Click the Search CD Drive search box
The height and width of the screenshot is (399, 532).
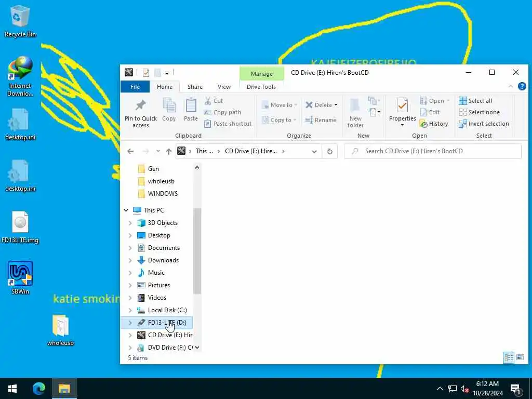click(433, 151)
